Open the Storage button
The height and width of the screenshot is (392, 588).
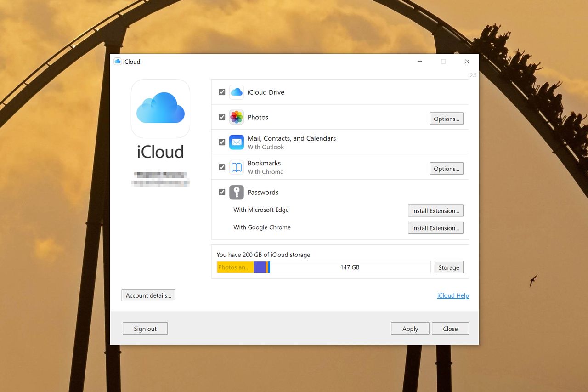pyautogui.click(x=449, y=267)
